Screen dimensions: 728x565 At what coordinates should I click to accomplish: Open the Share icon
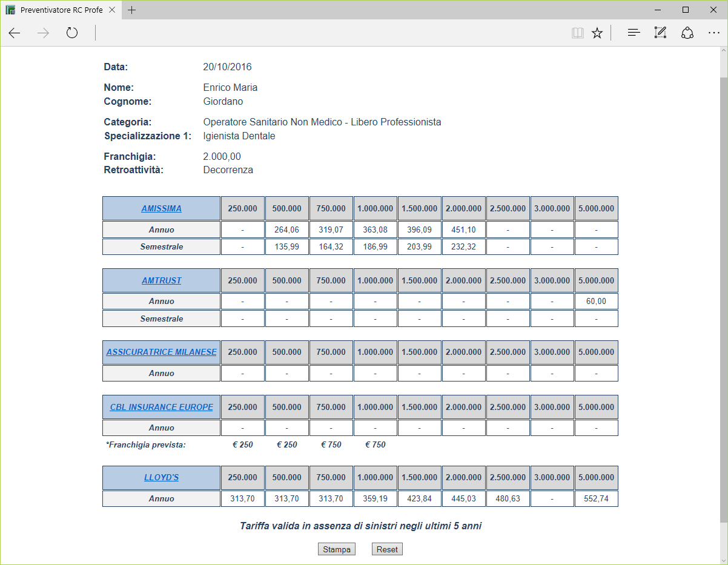click(687, 33)
